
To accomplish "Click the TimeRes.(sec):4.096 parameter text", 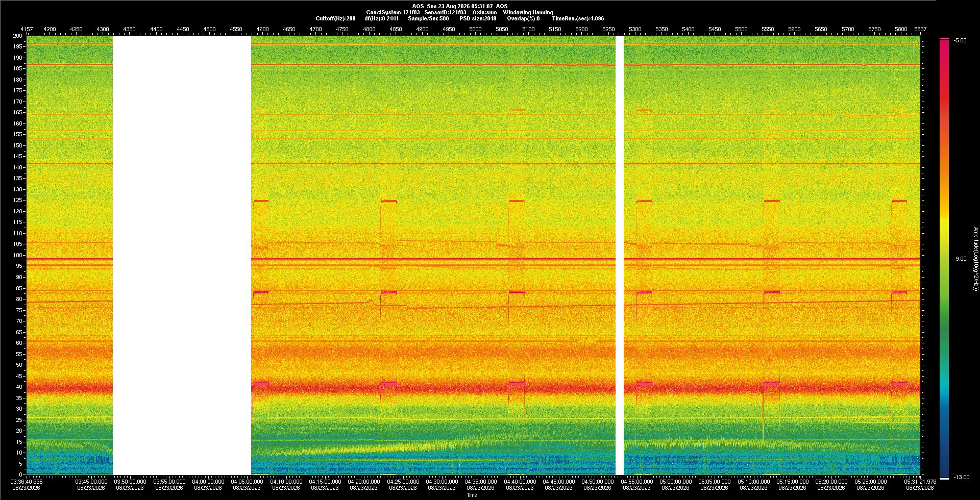I will point(578,18).
